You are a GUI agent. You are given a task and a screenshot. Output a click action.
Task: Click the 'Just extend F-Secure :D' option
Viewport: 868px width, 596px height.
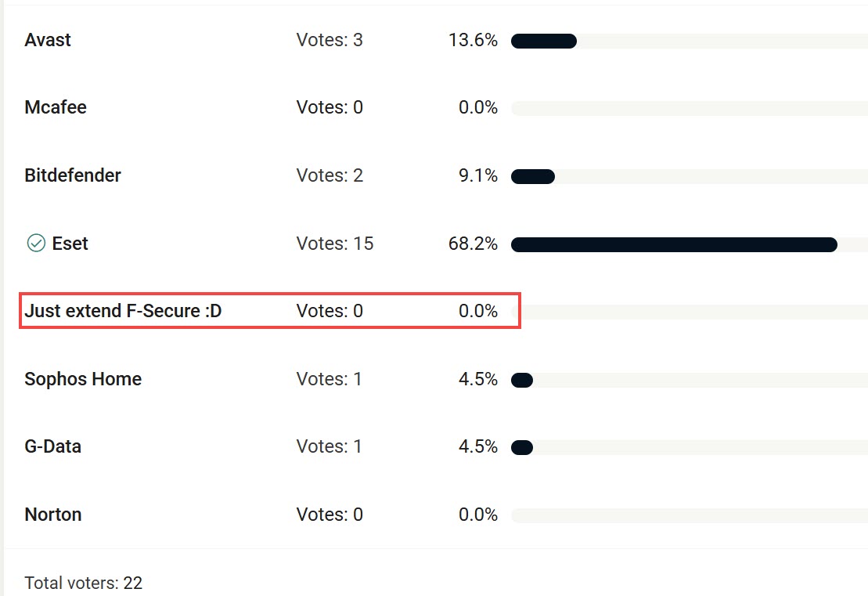pos(123,311)
